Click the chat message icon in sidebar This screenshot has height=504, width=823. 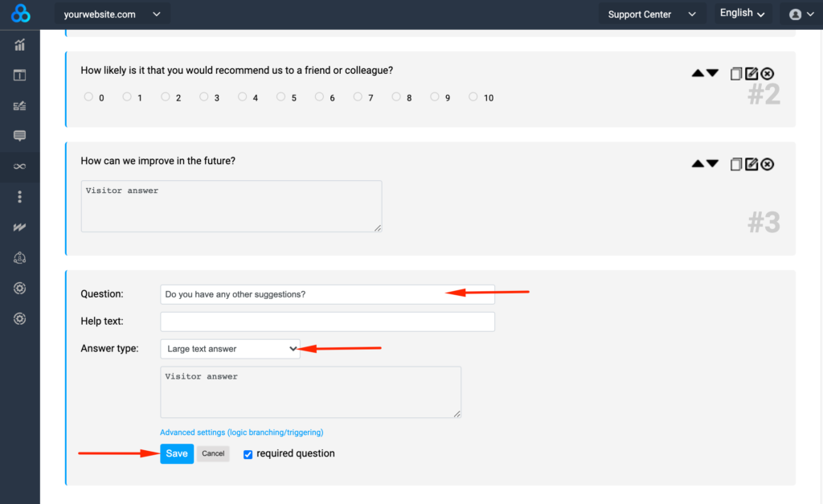[x=20, y=136]
